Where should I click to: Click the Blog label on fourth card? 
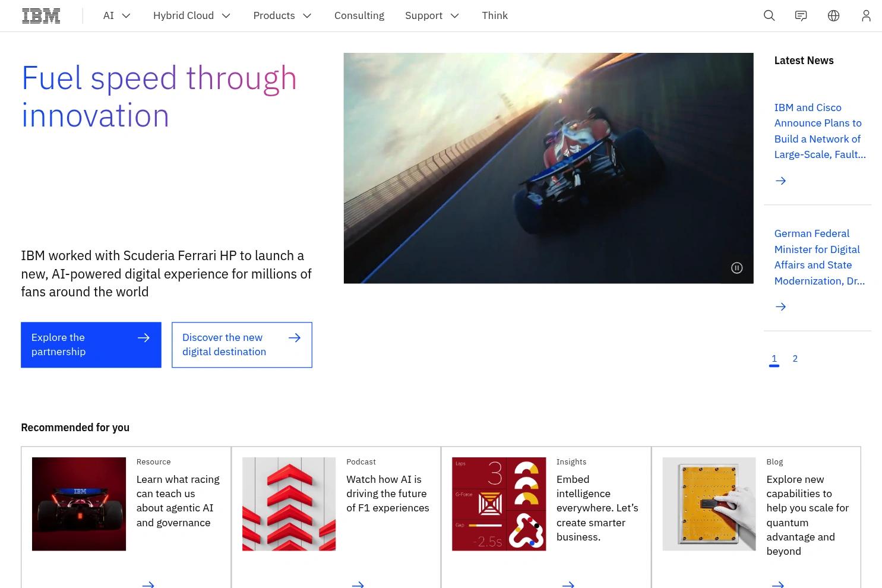[774, 462]
